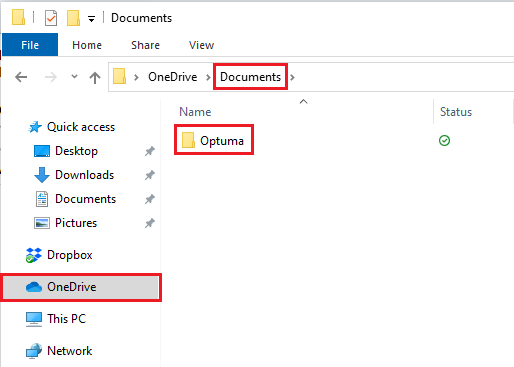Click the Forward navigation arrow

click(51, 77)
